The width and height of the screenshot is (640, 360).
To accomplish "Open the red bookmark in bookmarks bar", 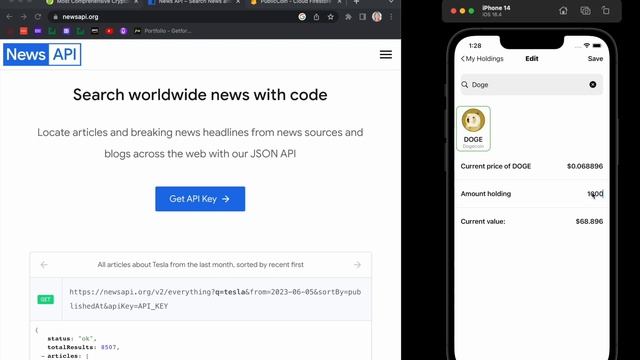I will (x=24, y=31).
